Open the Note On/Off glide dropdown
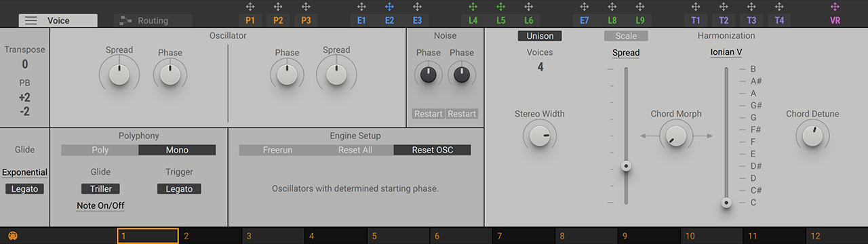868x244 pixels. pyautogui.click(x=100, y=205)
